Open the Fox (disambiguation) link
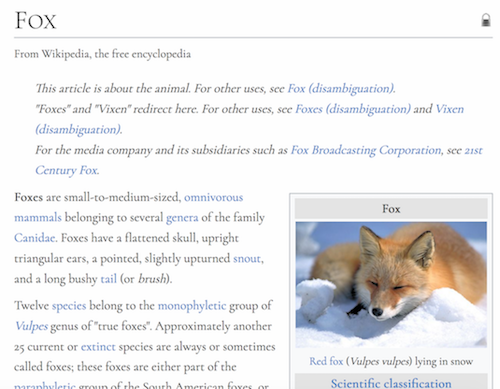This screenshot has width=500, height=389. click(341, 89)
